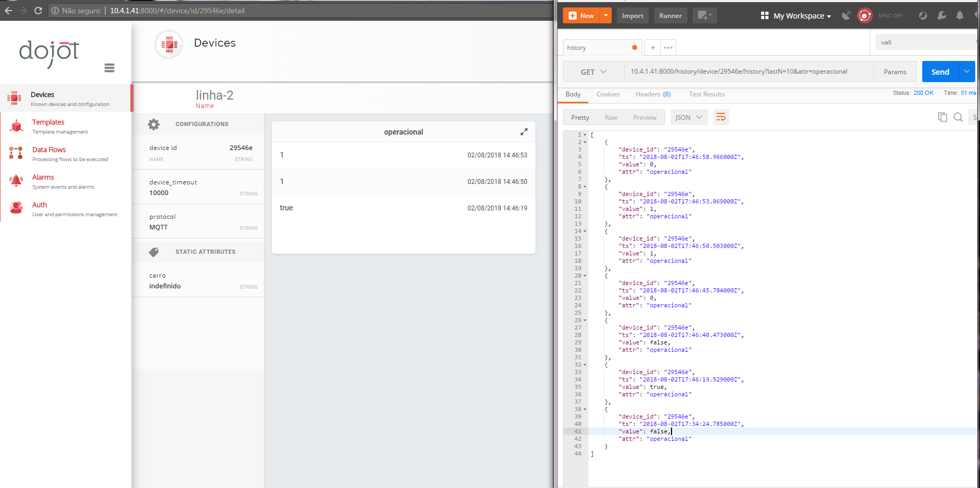
Task: Switch to response Body tab
Action: click(x=573, y=94)
